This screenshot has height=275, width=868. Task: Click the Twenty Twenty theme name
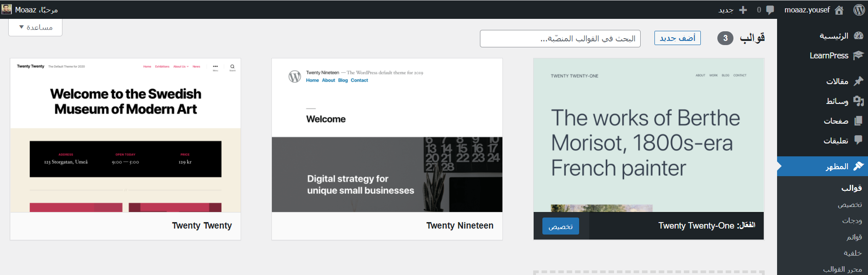pyautogui.click(x=202, y=226)
